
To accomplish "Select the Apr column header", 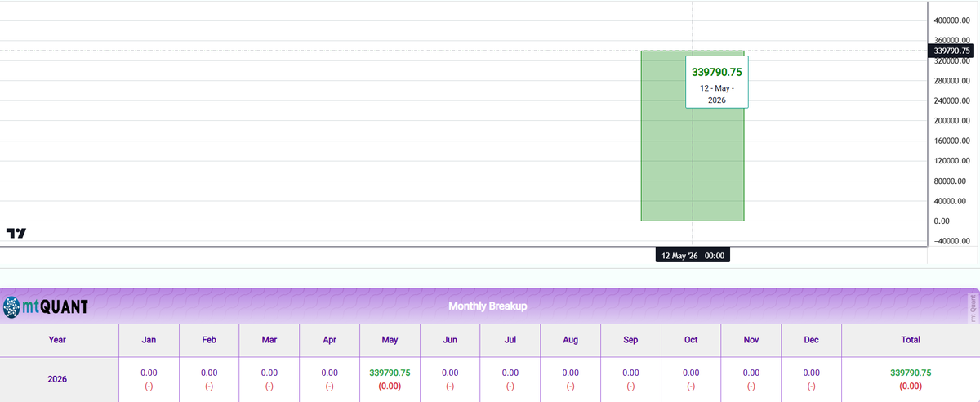I will tap(330, 340).
